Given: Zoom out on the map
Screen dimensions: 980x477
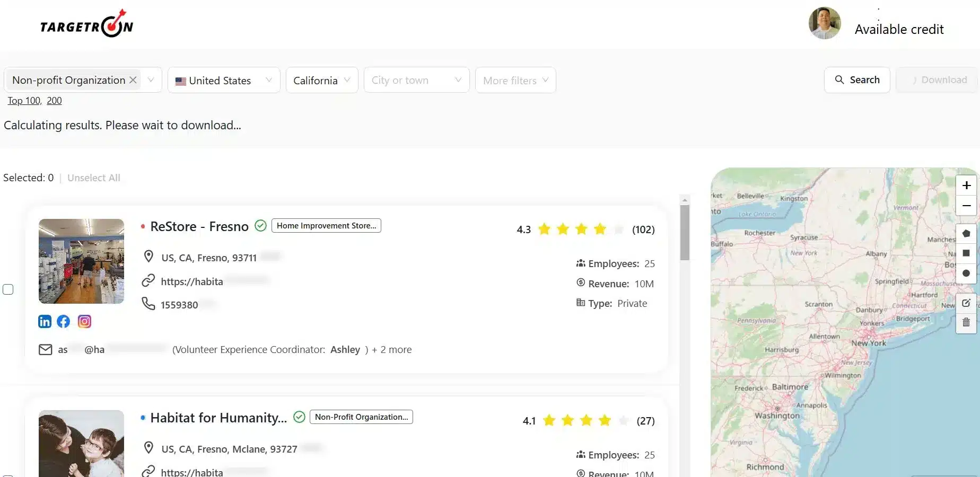Looking at the screenshot, I should [x=966, y=206].
